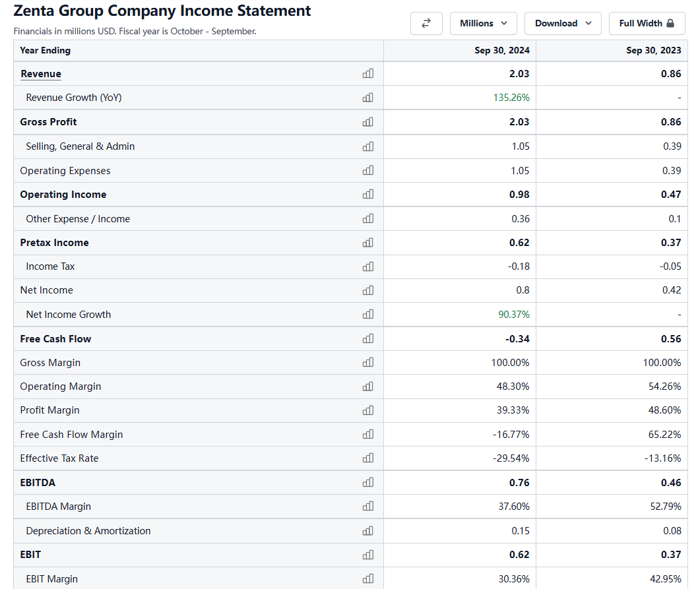The width and height of the screenshot is (700, 589).
Task: Open Effective Tax Rate chart icon
Action: tap(368, 458)
